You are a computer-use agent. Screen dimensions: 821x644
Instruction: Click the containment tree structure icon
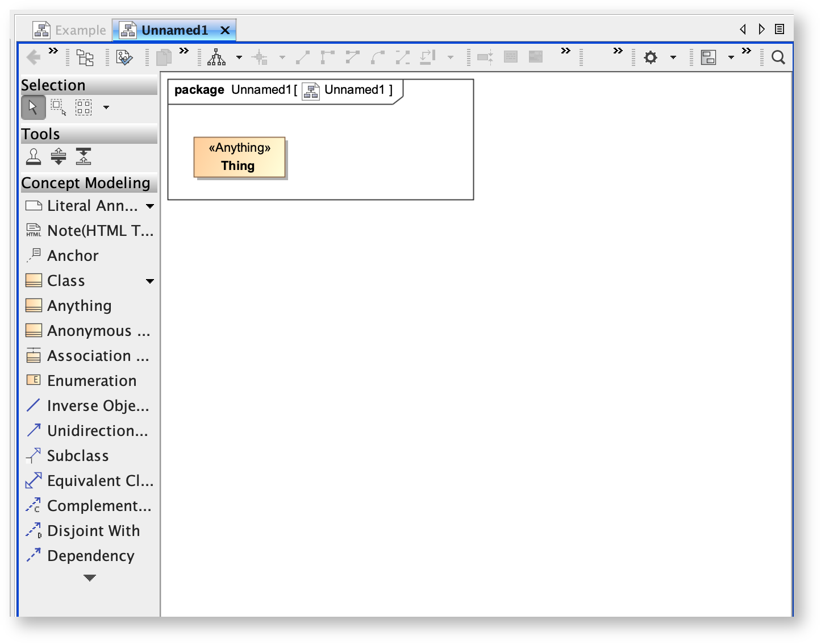[x=85, y=57]
